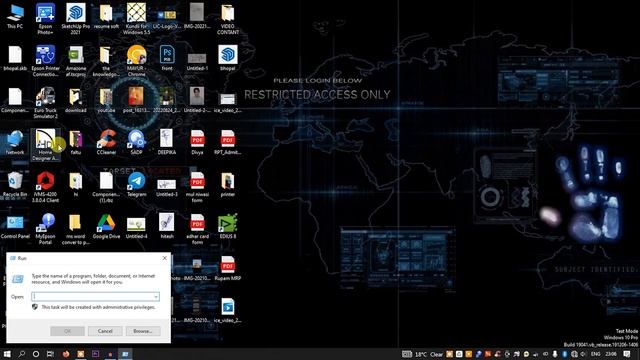This screenshot has height=360, width=640.
Task: Switch to Premiere Pro on the taskbar
Action: click(96, 354)
